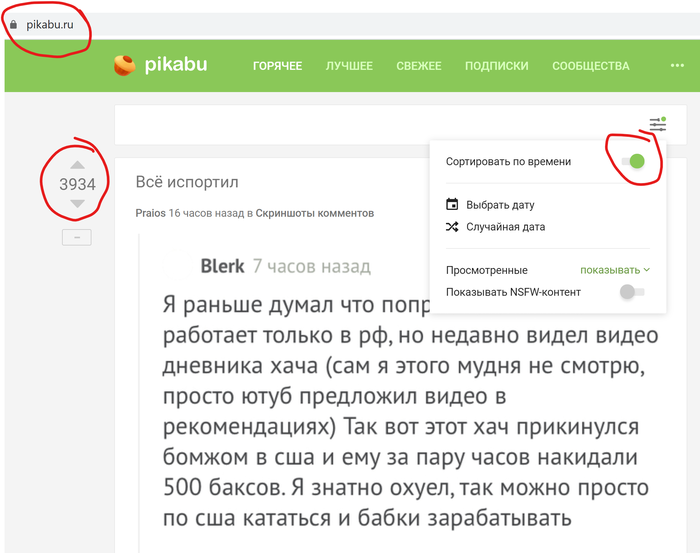
Task: Open the post titled Всё испортил
Action: [187, 182]
